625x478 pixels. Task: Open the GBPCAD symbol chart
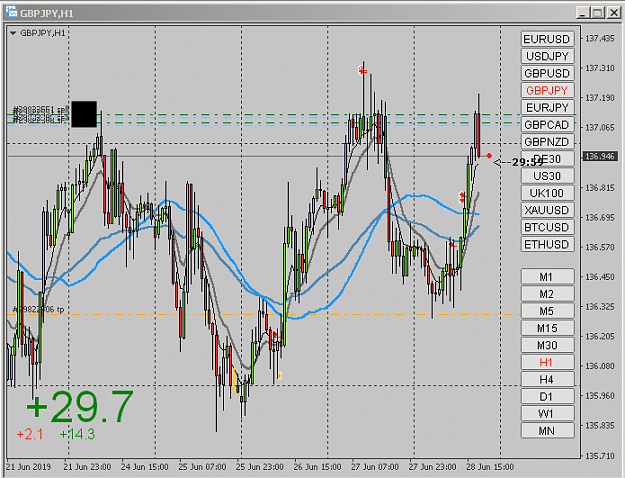point(547,125)
